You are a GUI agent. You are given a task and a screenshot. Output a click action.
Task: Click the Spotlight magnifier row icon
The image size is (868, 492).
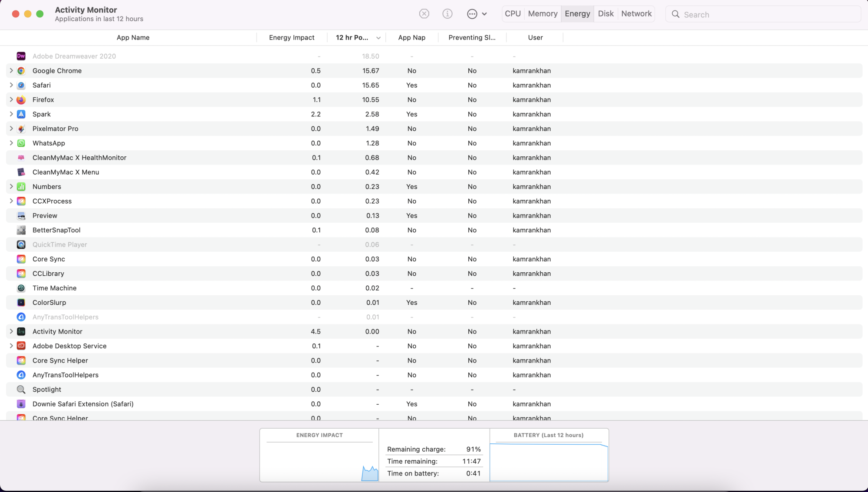pos(21,390)
